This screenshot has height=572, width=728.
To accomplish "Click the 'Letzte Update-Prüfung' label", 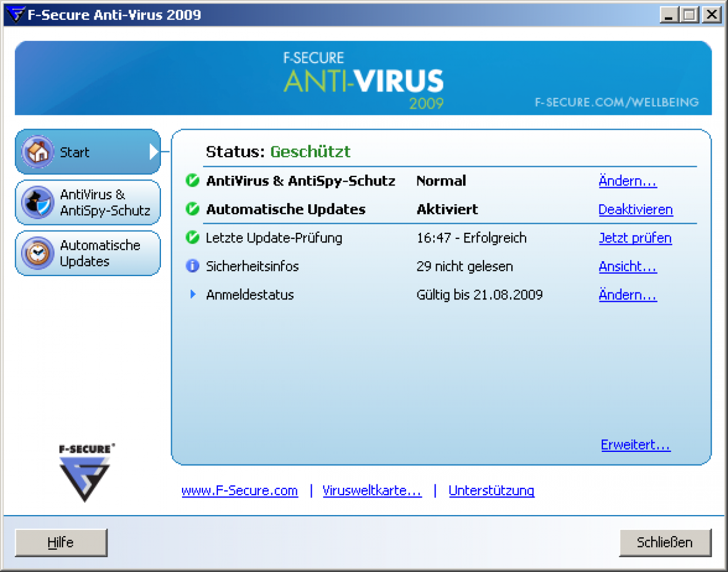I will (274, 238).
